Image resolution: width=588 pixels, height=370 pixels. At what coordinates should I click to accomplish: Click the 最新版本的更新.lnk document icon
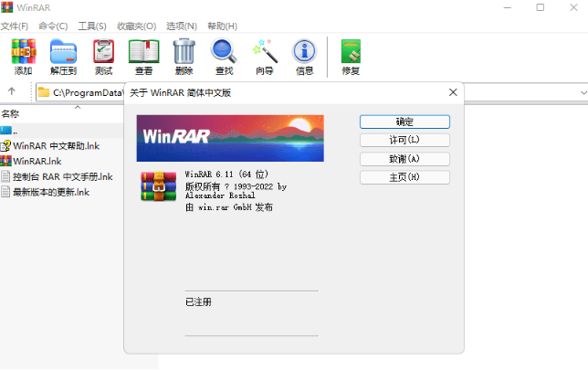coord(5,192)
